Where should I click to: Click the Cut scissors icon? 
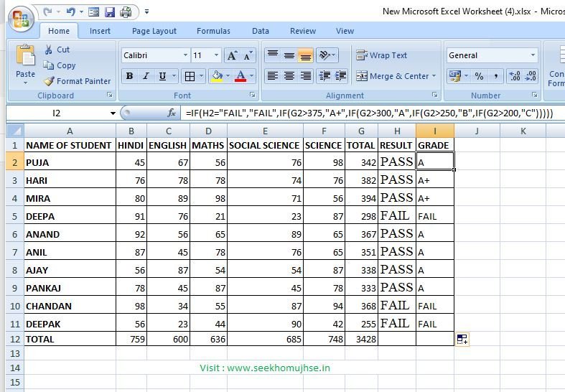pyautogui.click(x=48, y=50)
